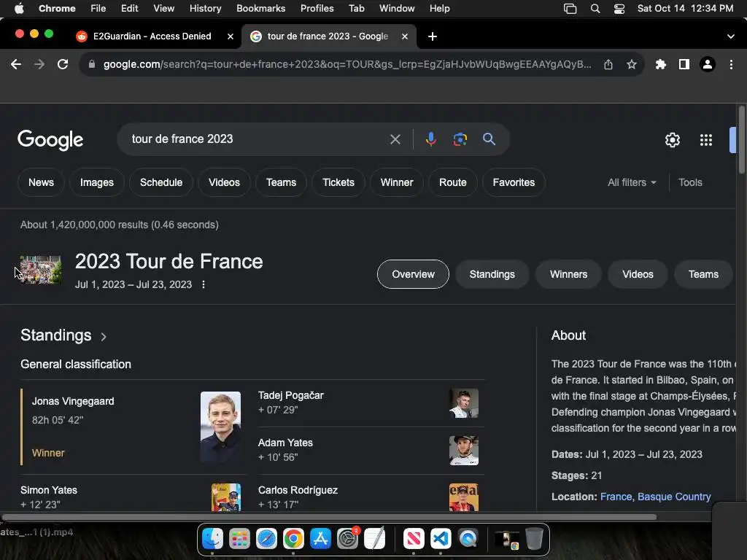Open Google quick settings gear

(x=672, y=140)
